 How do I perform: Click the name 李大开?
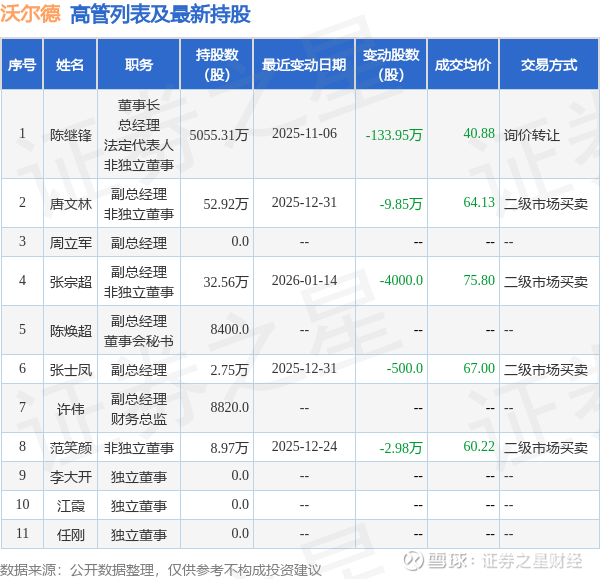click(71, 477)
